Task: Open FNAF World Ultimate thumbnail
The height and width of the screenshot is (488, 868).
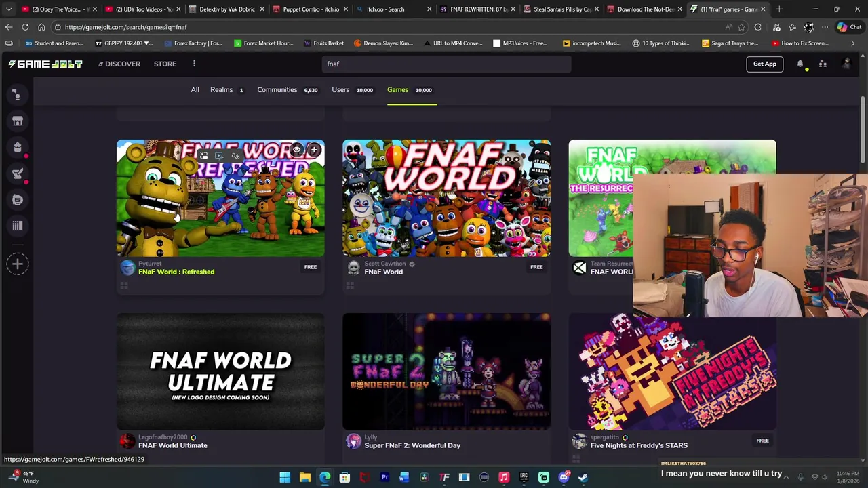Action: [x=220, y=371]
